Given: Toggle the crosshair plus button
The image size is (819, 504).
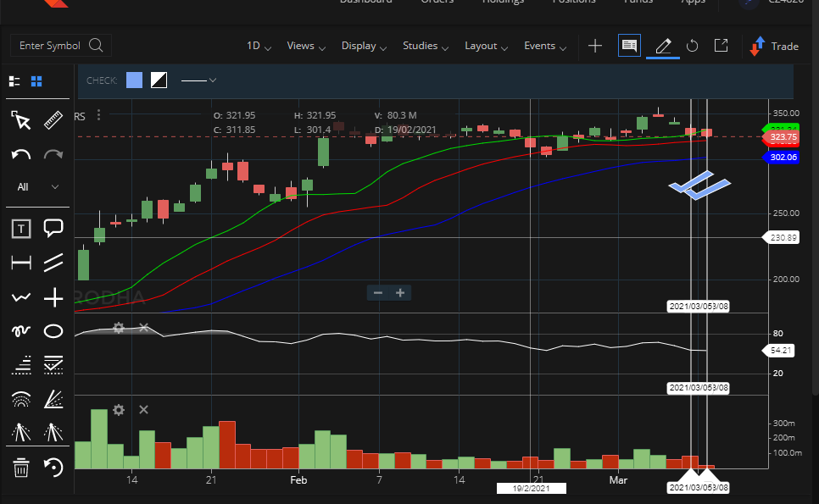Looking at the screenshot, I should pos(595,46).
